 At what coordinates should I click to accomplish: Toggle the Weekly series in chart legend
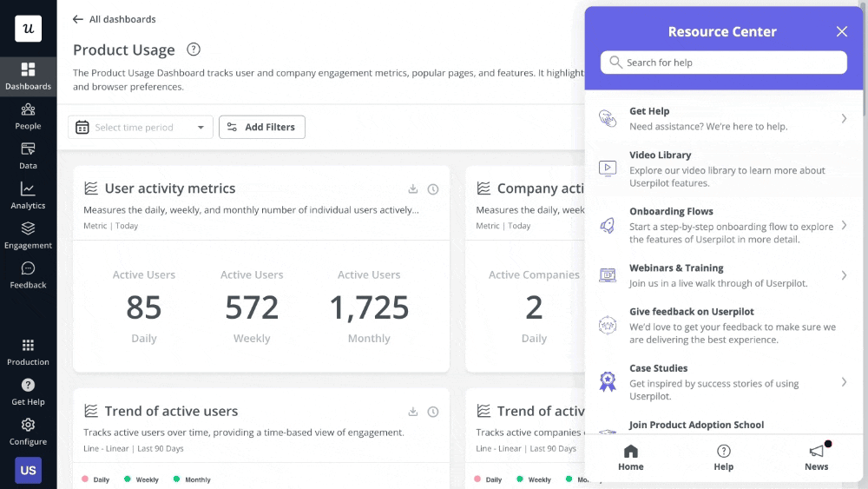click(x=141, y=479)
